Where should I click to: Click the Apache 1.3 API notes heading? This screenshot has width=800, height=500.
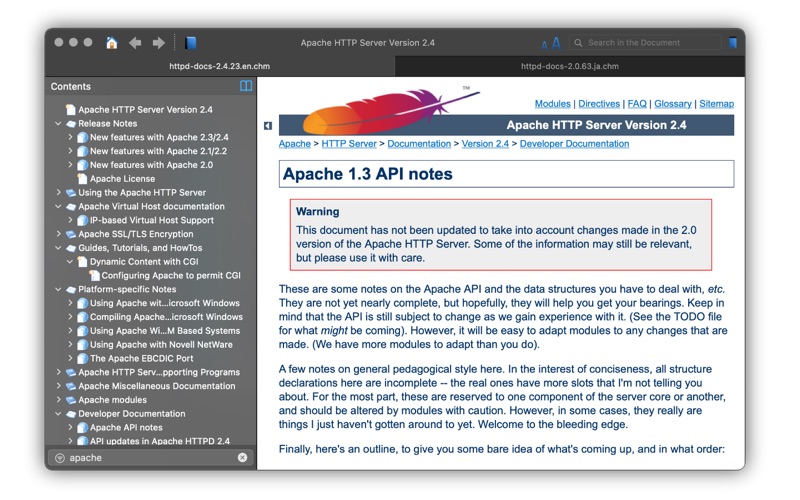pyautogui.click(x=367, y=174)
